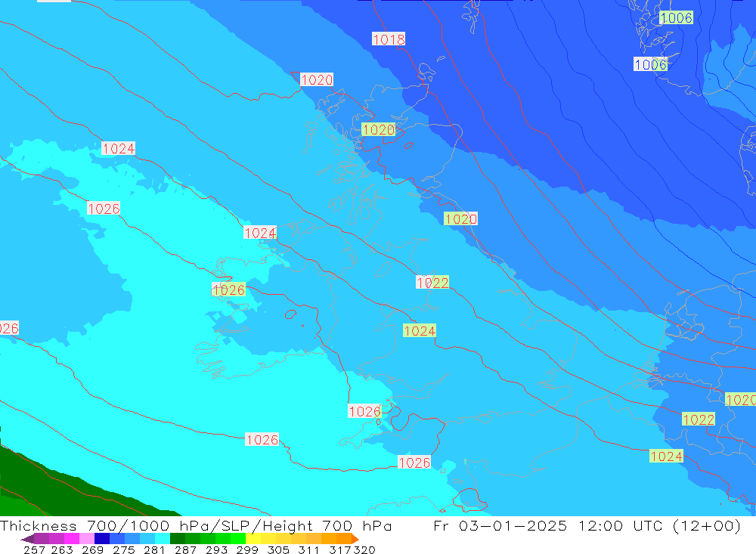
Task: Click the legend value 299
Action: [x=247, y=549]
